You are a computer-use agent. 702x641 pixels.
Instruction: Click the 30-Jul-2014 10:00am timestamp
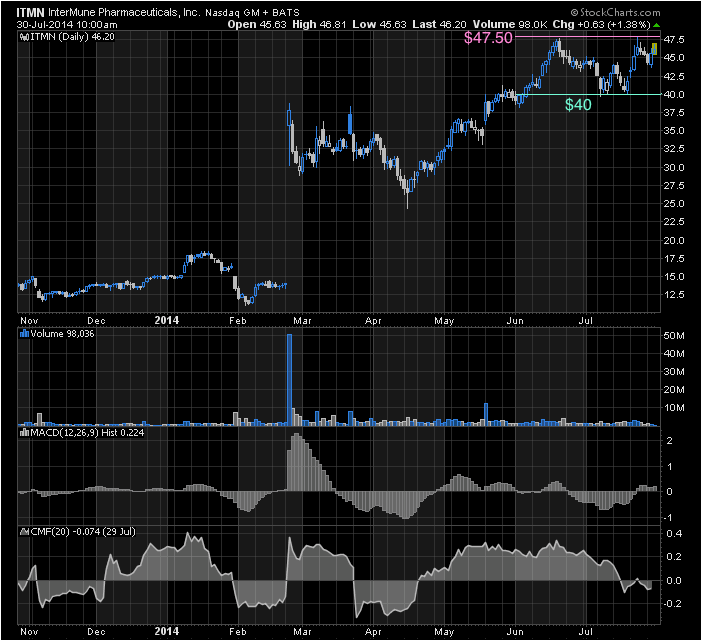[67, 25]
